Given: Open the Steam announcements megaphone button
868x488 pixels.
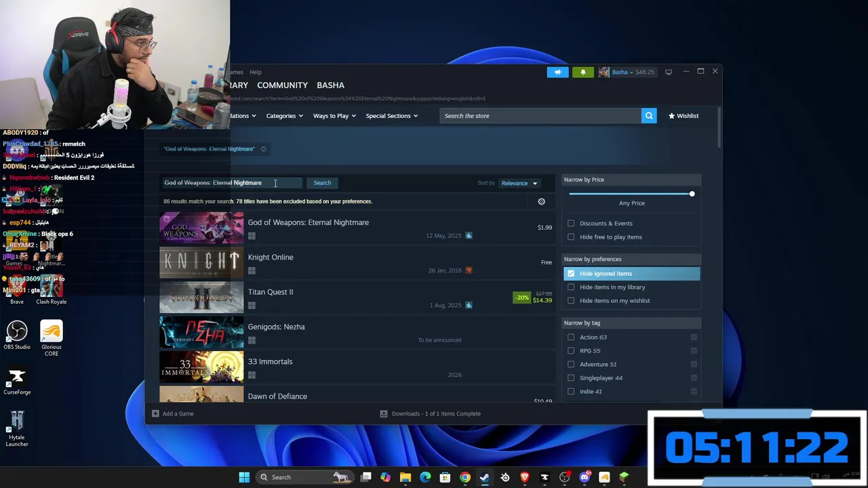Looking at the screenshot, I should pyautogui.click(x=557, y=72).
